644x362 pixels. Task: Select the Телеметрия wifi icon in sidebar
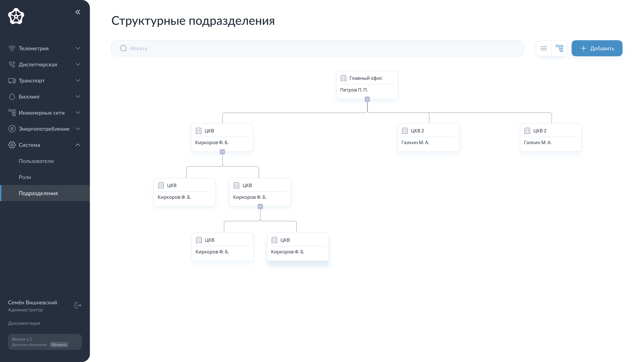12,48
